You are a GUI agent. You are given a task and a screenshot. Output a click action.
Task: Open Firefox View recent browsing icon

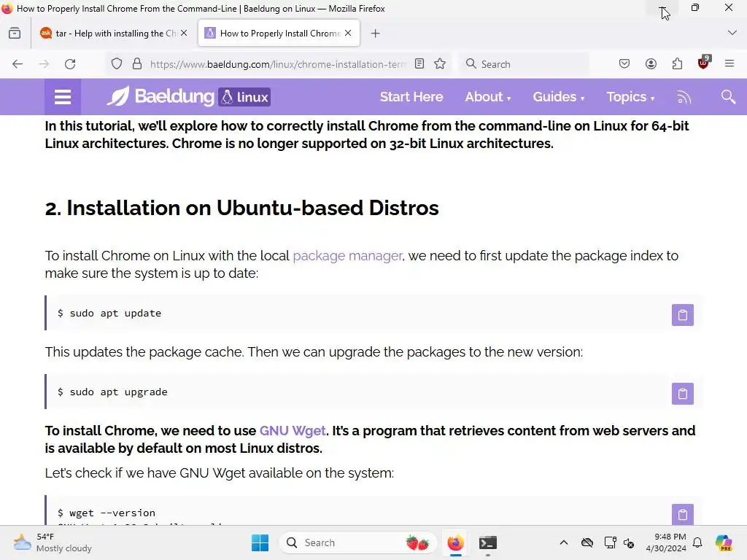tap(15, 34)
